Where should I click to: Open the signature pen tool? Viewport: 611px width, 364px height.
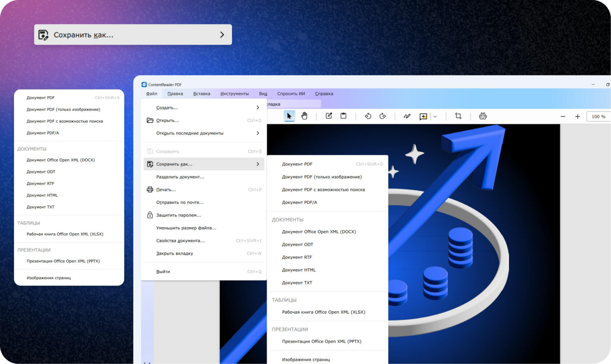[x=407, y=116]
